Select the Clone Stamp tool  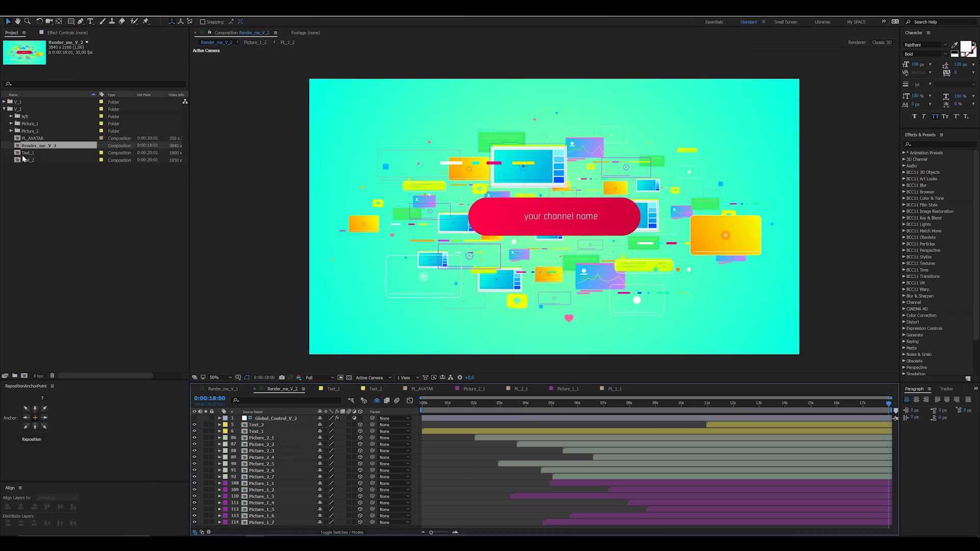(112, 21)
